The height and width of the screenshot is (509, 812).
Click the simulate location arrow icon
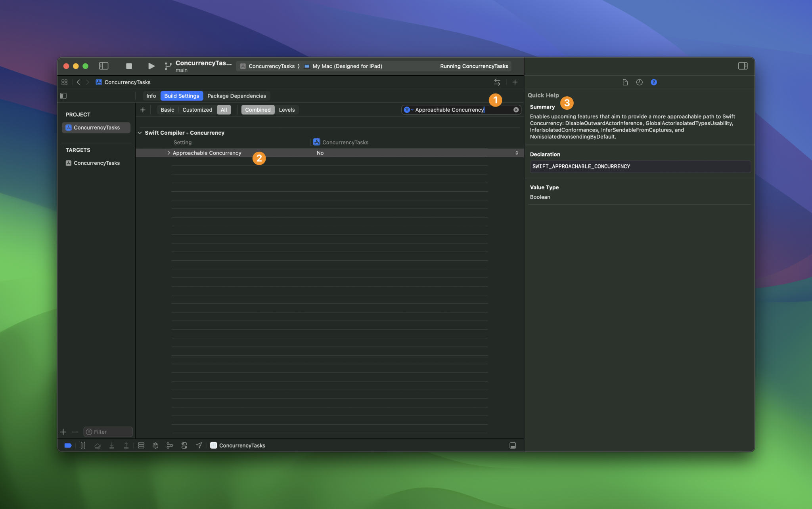199,446
